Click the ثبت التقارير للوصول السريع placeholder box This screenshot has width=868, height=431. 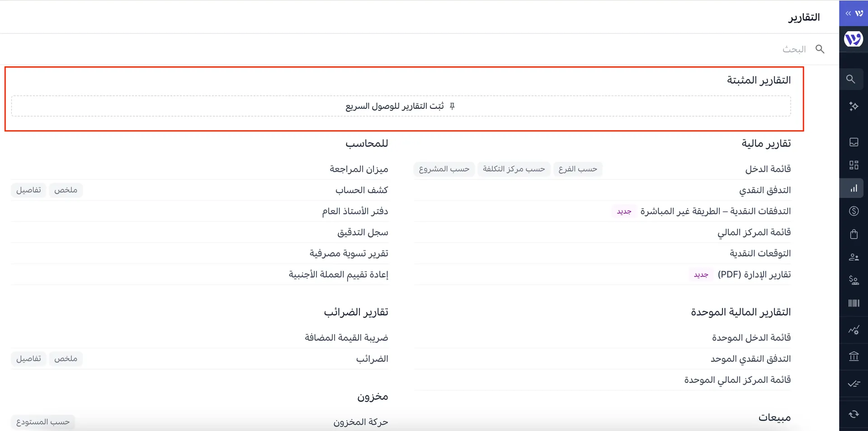pyautogui.click(x=401, y=106)
